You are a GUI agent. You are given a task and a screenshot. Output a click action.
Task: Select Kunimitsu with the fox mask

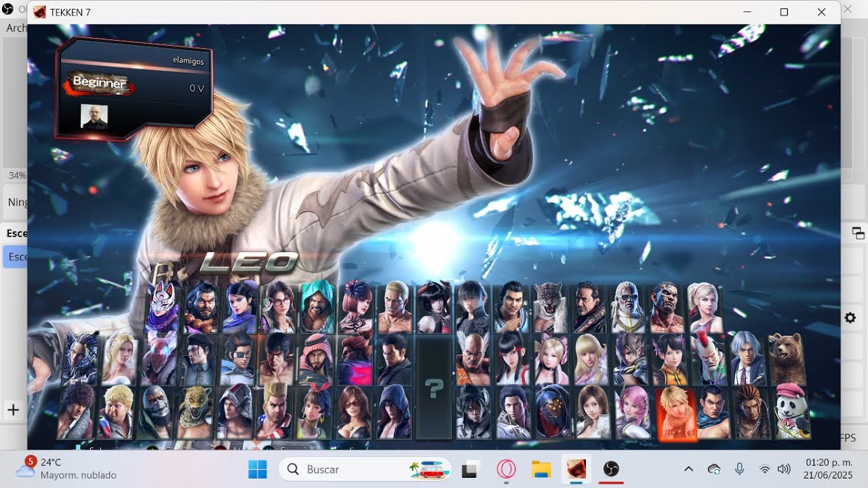coord(163,308)
